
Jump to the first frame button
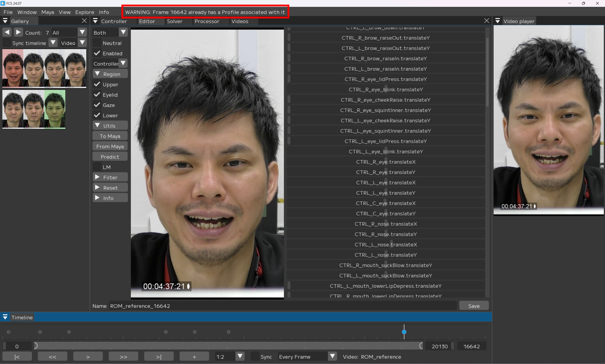pos(17,357)
